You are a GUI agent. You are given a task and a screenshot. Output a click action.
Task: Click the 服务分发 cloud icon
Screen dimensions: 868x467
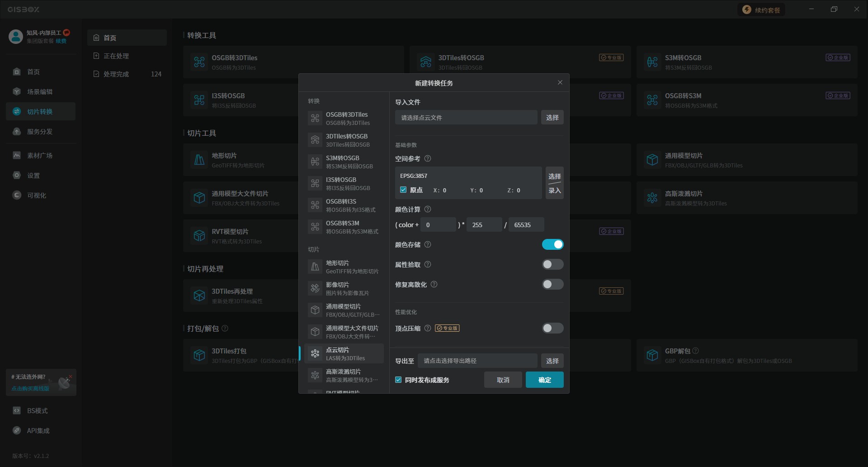click(17, 132)
